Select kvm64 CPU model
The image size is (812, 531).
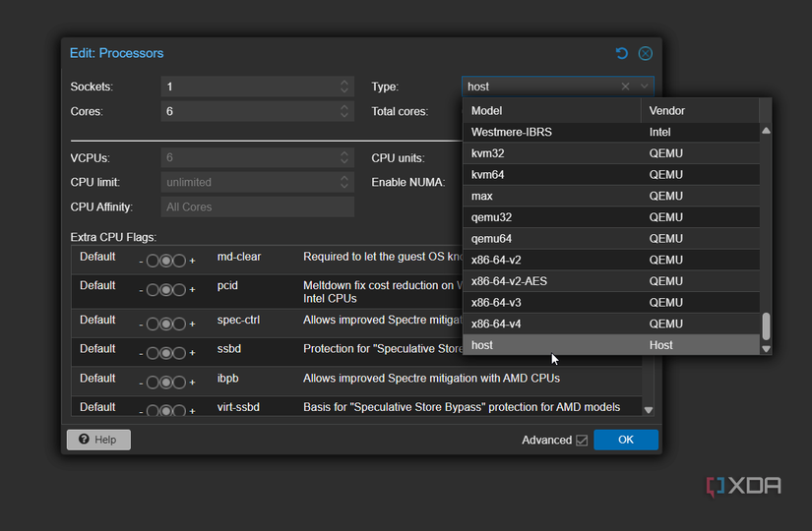click(x=611, y=174)
